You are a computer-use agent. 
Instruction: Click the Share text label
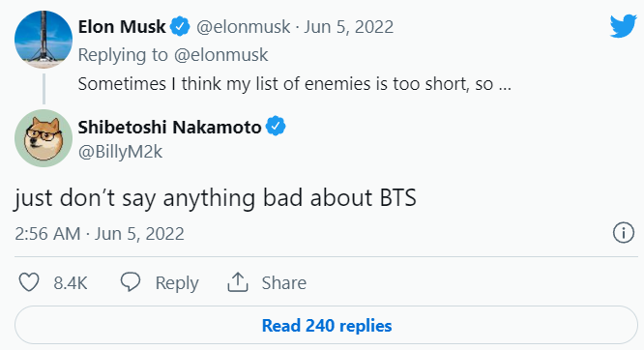tap(284, 282)
